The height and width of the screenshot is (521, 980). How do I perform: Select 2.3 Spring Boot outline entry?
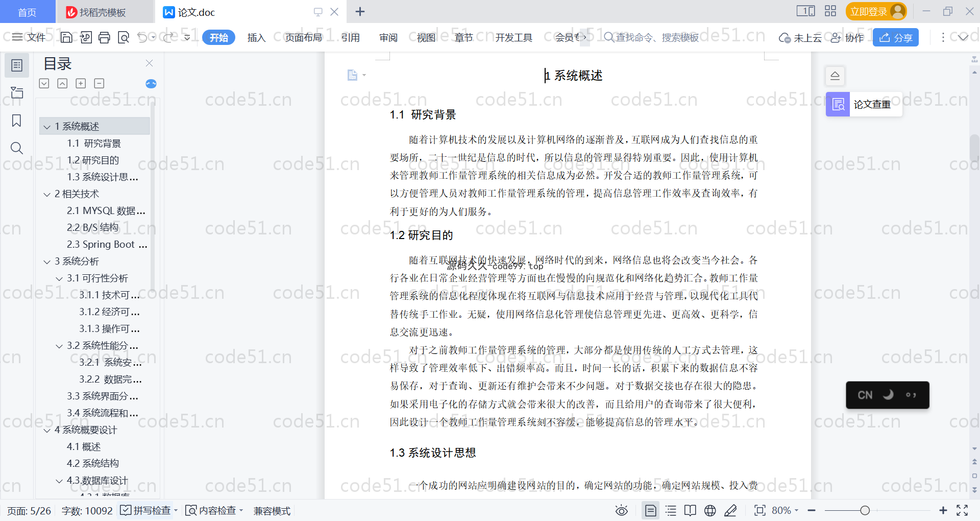pyautogui.click(x=107, y=245)
